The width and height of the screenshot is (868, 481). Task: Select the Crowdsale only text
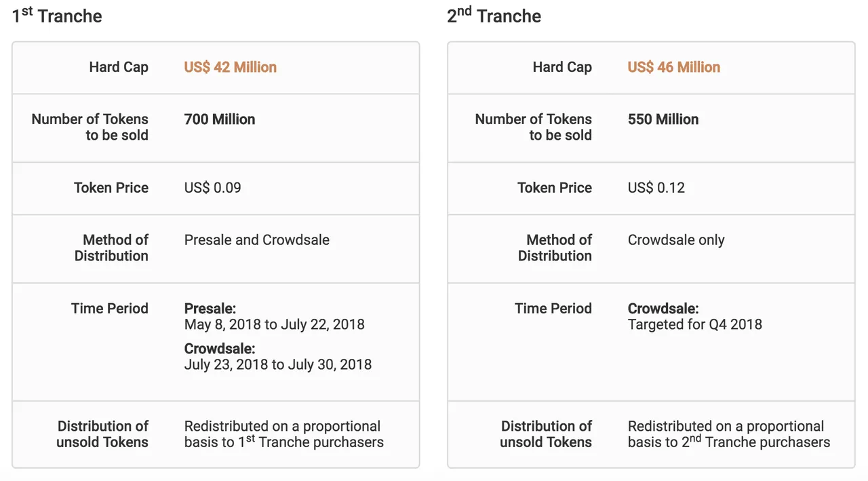coord(676,240)
